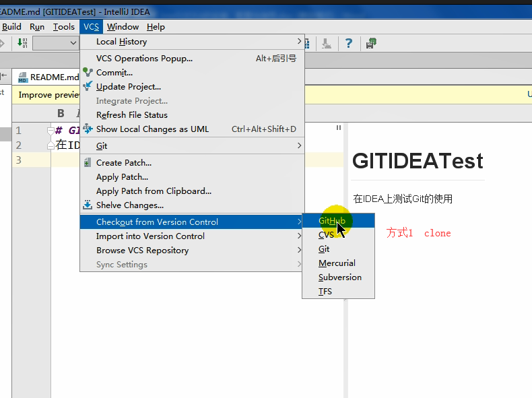The image size is (532, 398).
Task: Select Checkout from Version Control
Action: (x=192, y=222)
